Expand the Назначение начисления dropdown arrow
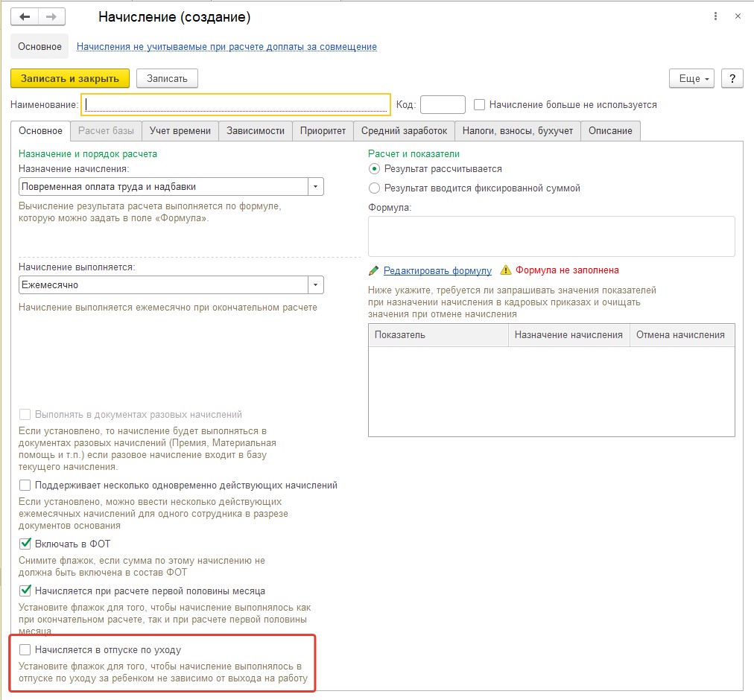The image size is (754, 700). [315, 186]
